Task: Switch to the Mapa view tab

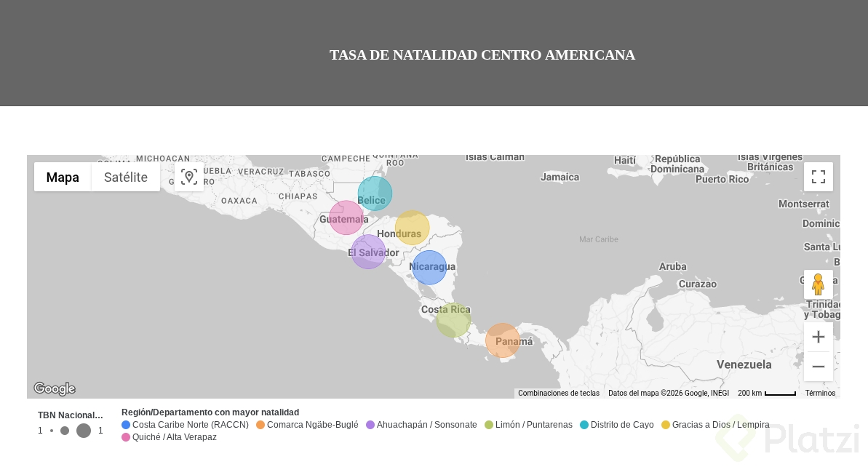Action: click(63, 177)
